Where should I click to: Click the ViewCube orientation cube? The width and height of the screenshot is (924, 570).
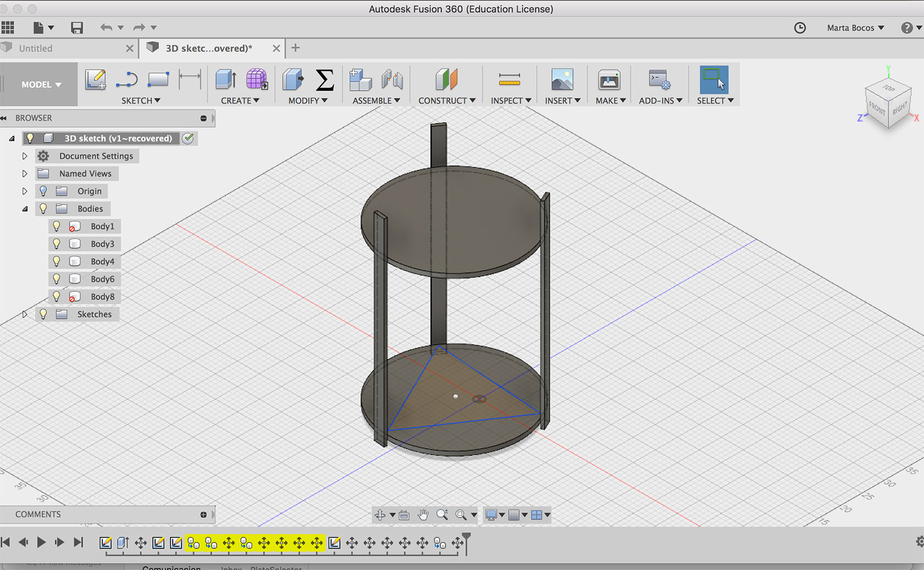[888, 104]
